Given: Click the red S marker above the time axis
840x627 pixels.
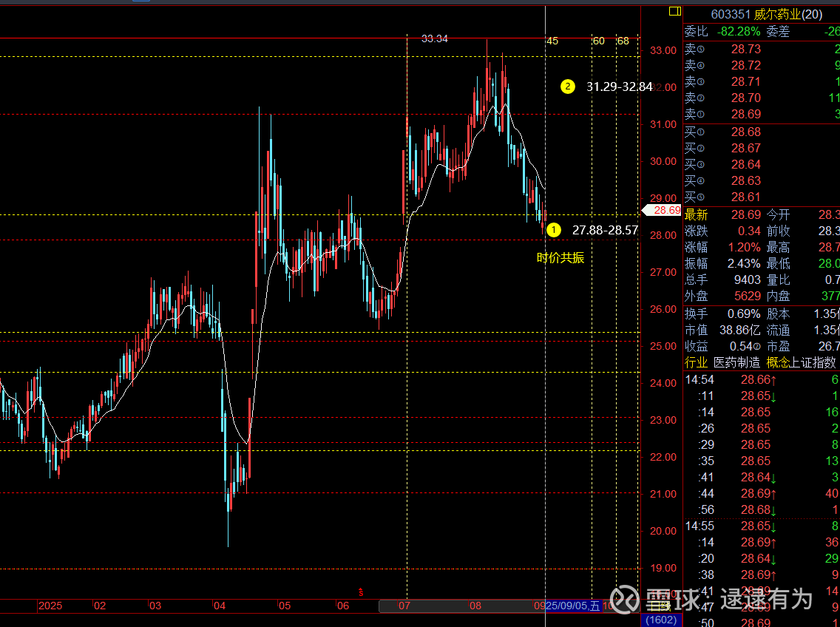Looking at the screenshot, I should pyautogui.click(x=361, y=592).
